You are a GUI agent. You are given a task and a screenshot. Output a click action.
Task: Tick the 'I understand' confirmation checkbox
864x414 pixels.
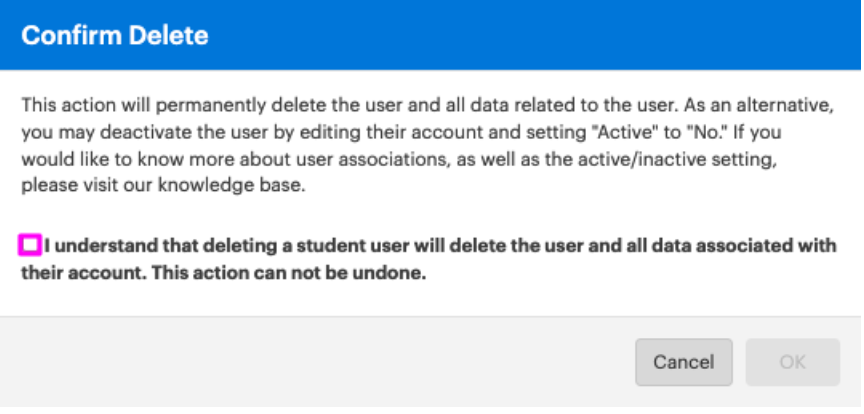[x=30, y=245]
